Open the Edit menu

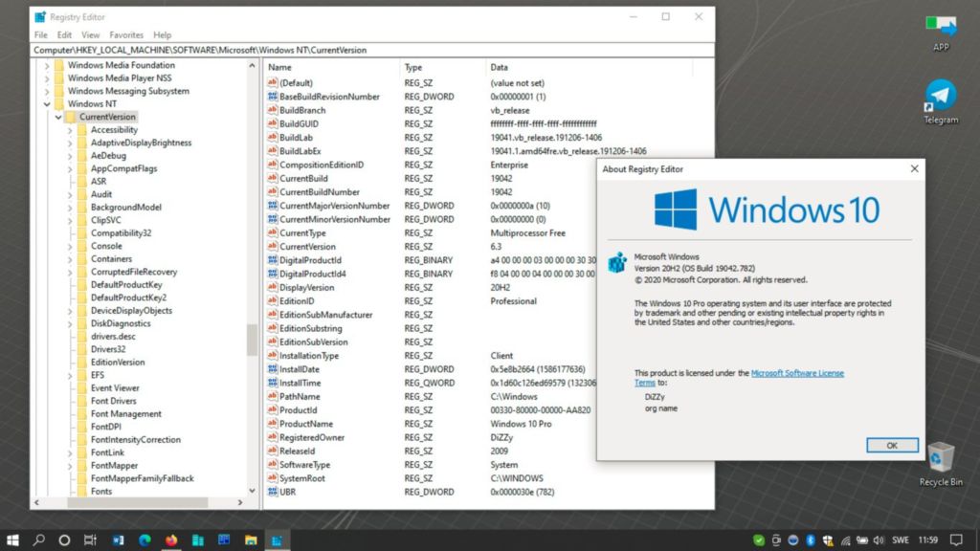[x=64, y=35]
